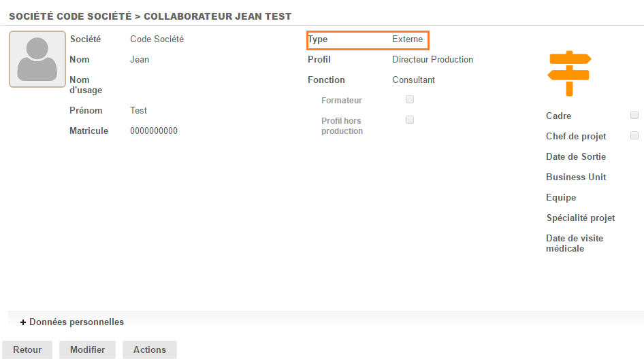Click the orange signpost icon
The height and width of the screenshot is (359, 644).
tap(569, 73)
